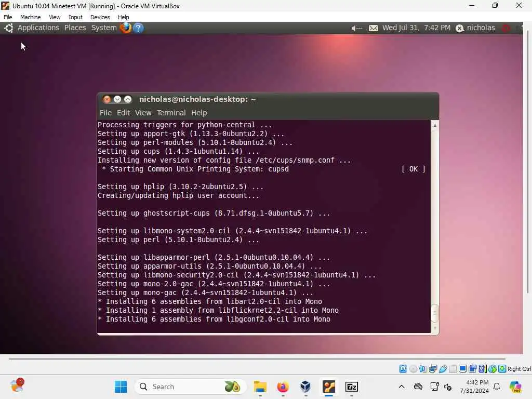
Task: Click the terminal scrollbar up arrow
Action: (435, 125)
